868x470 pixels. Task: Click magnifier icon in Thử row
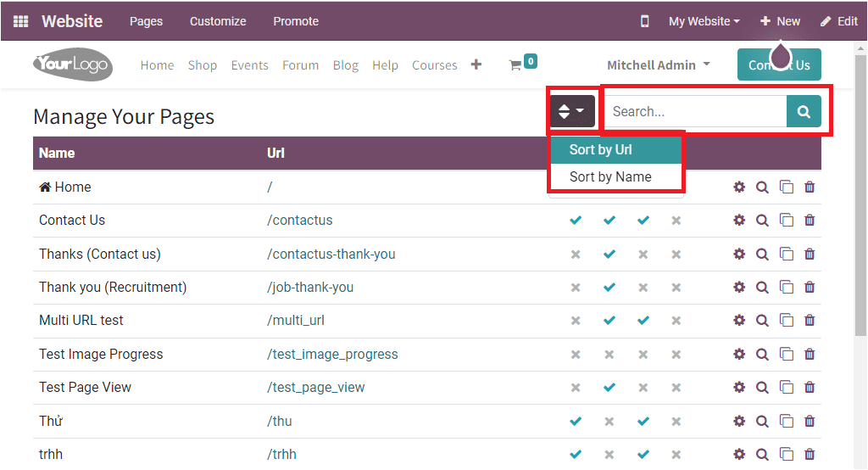(x=762, y=421)
